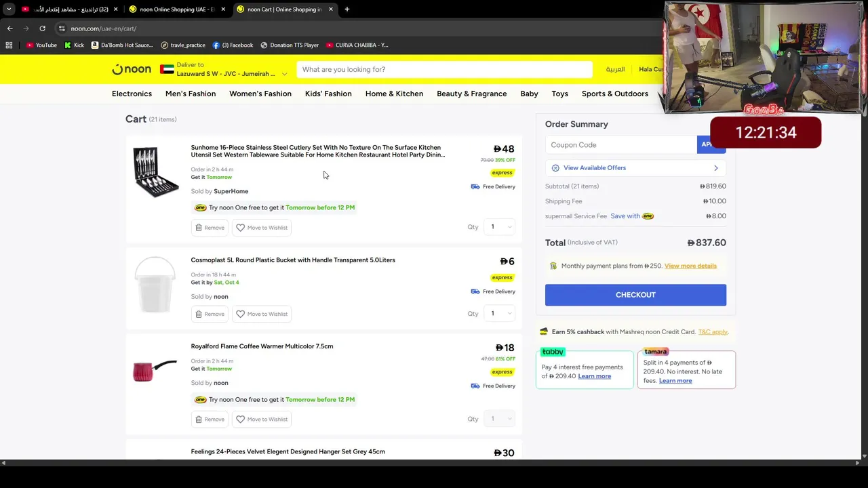The width and height of the screenshot is (868, 488).
Task: Click the UAE flag icon
Action: (167, 69)
